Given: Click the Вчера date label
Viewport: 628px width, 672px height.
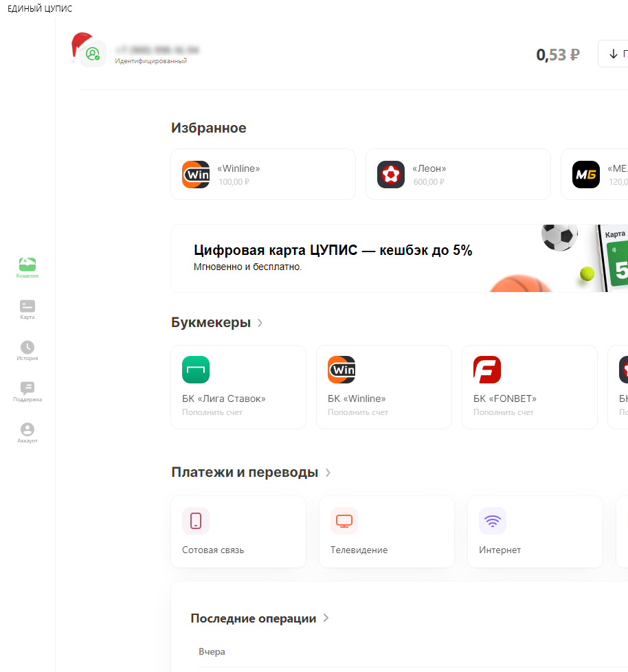Looking at the screenshot, I should 212,651.
